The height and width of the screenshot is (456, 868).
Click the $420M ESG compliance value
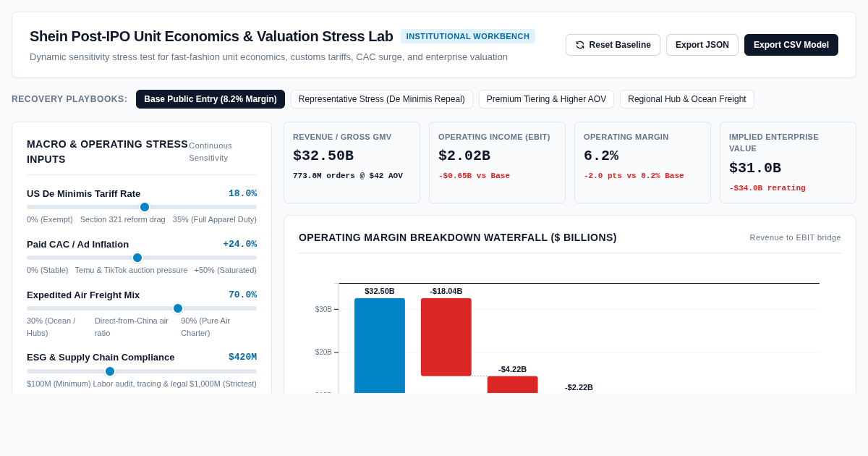(x=242, y=357)
